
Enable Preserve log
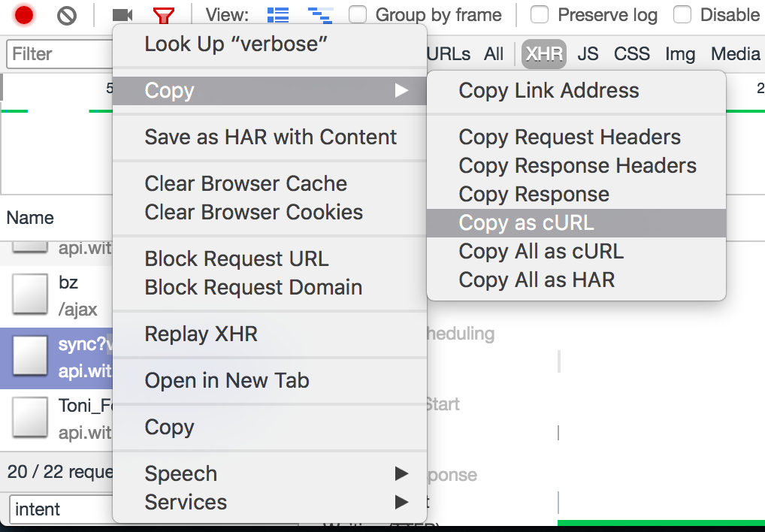[538, 14]
